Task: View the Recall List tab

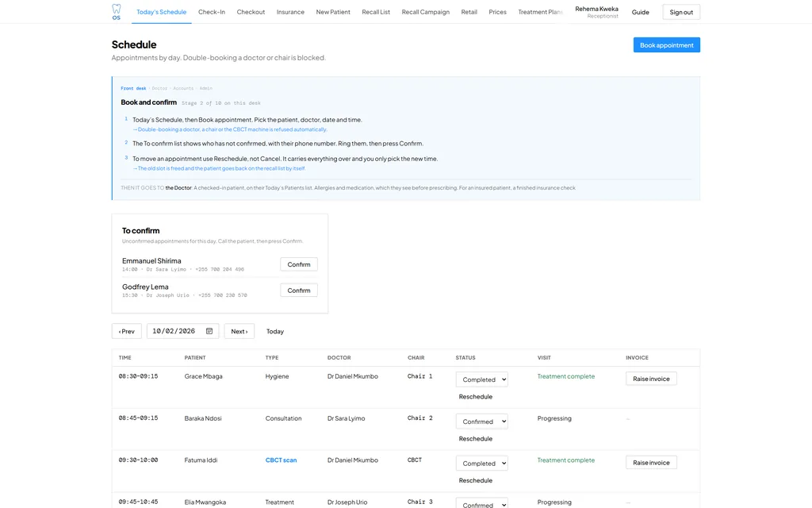Action: click(x=376, y=12)
